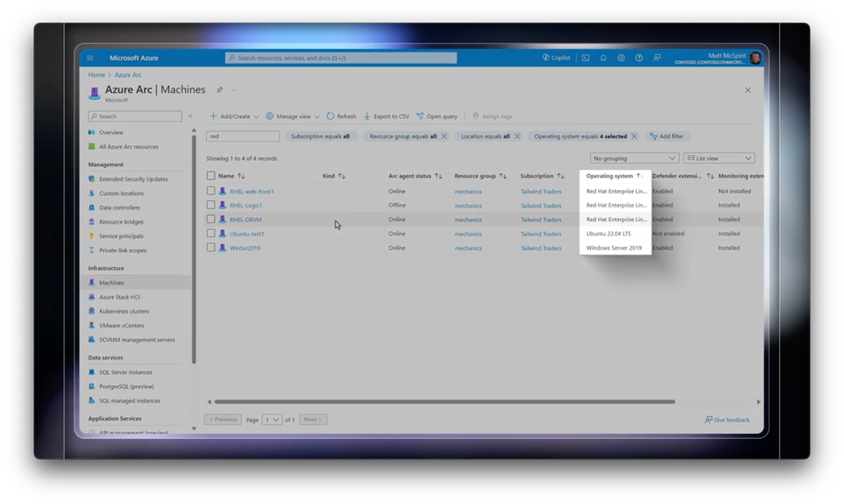Open the blade ellipsis more options
This screenshot has width=844, height=504.
(234, 89)
